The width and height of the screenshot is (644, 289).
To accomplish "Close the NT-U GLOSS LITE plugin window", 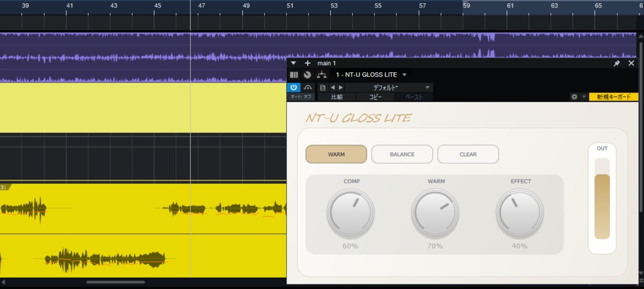I will pyautogui.click(x=631, y=63).
